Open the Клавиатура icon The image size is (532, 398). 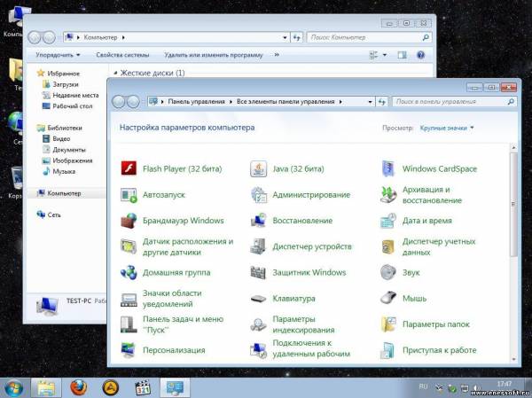tap(259, 299)
